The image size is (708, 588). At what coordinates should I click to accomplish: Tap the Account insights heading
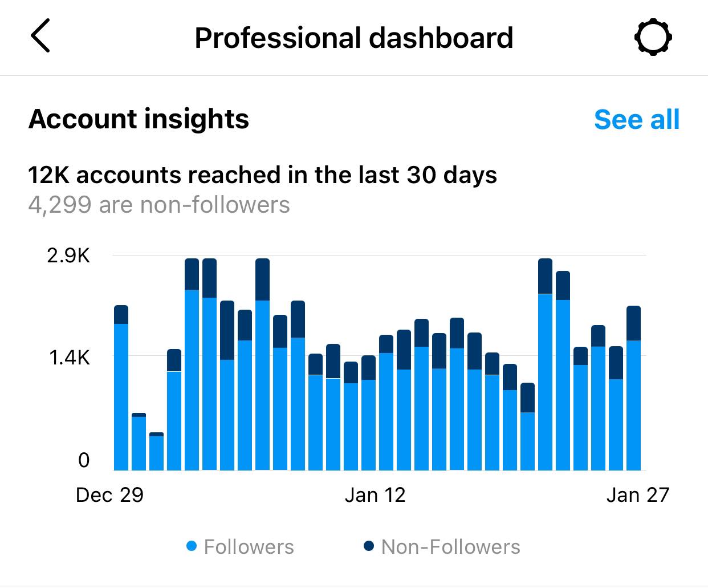click(139, 119)
